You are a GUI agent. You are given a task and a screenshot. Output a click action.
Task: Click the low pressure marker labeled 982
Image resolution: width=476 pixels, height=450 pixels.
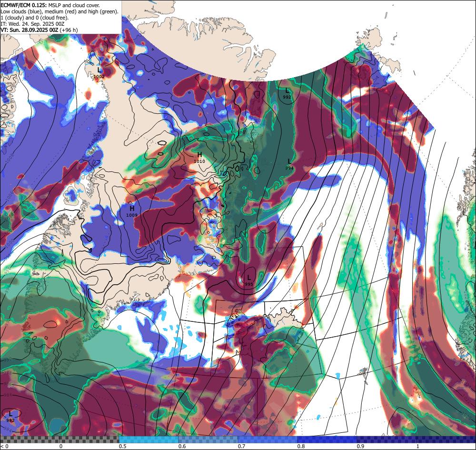click(10, 417)
